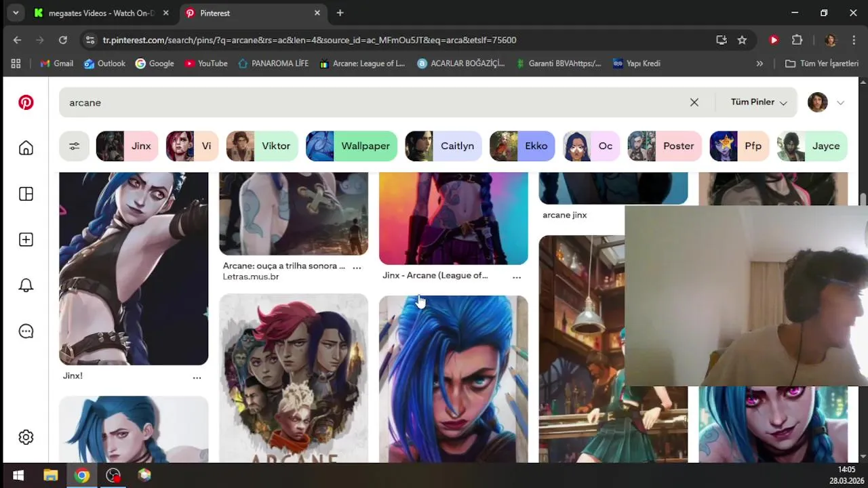Screen dimensions: 868x488
Task: Open Gmail bookmark
Action: pos(56,63)
